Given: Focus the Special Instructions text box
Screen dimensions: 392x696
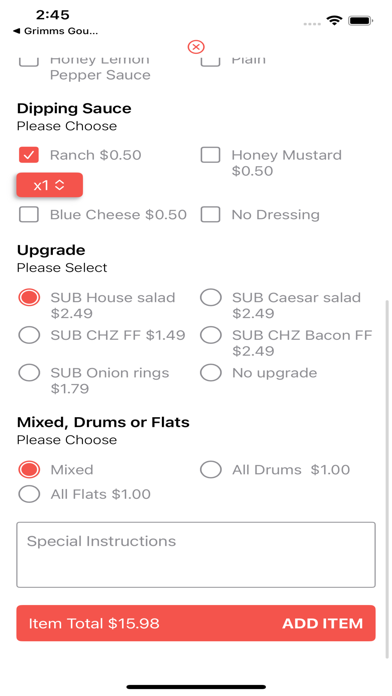Looking at the screenshot, I should click(196, 555).
